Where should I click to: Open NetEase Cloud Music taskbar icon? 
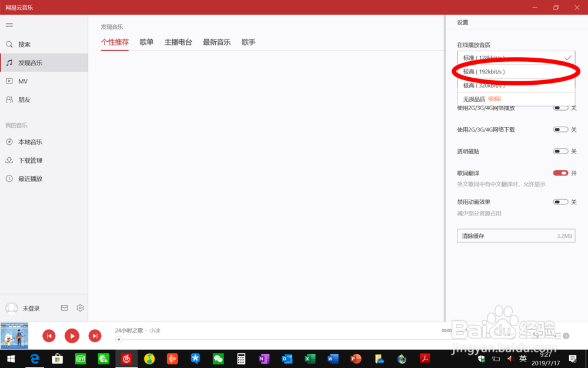pos(126,359)
